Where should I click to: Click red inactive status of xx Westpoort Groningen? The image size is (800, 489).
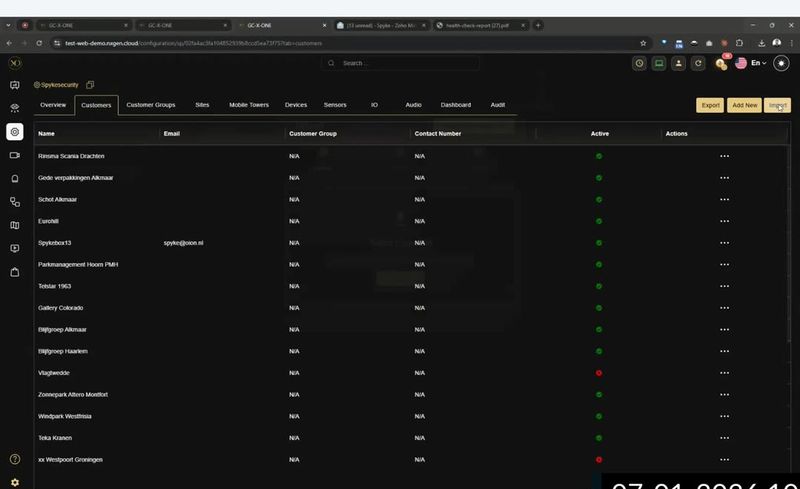599,460
